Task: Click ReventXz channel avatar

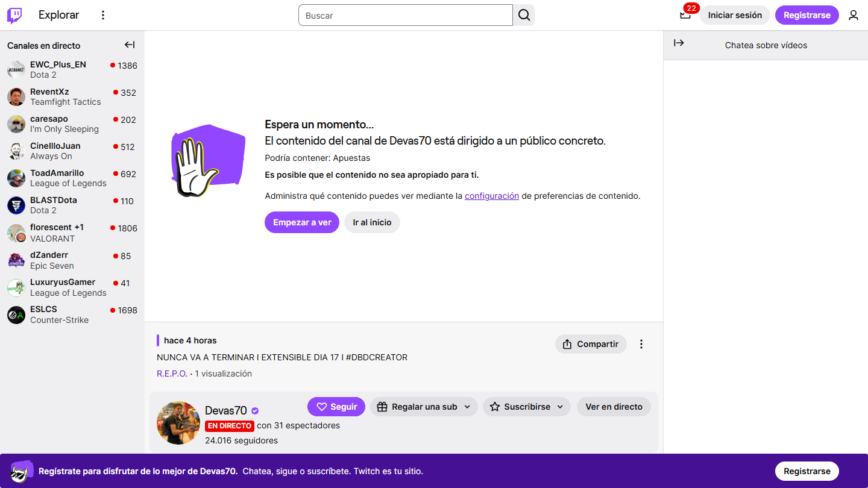Action: [x=16, y=97]
